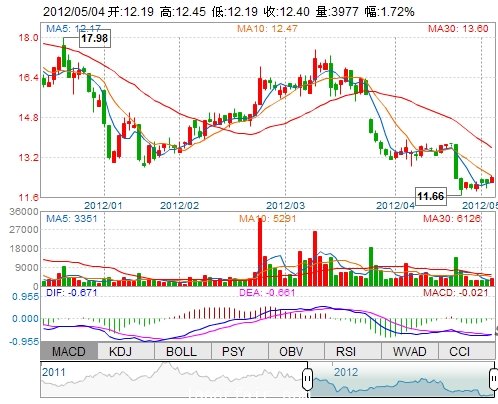
Task: Click the left range slider handle
Action: [x=308, y=379]
